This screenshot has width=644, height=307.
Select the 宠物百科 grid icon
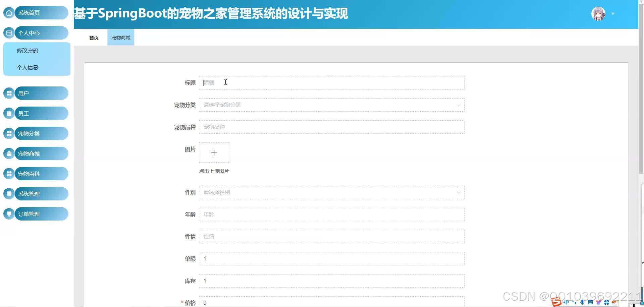[9, 174]
